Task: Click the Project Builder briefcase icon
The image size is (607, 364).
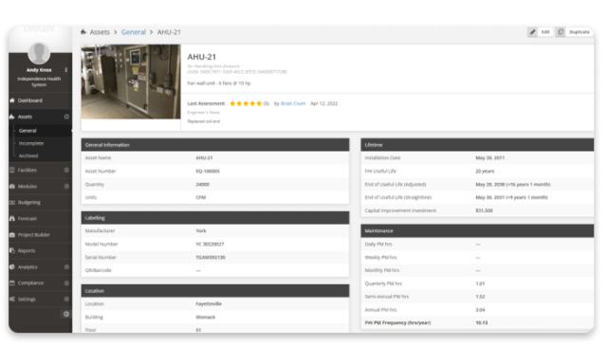Action: click(12, 235)
